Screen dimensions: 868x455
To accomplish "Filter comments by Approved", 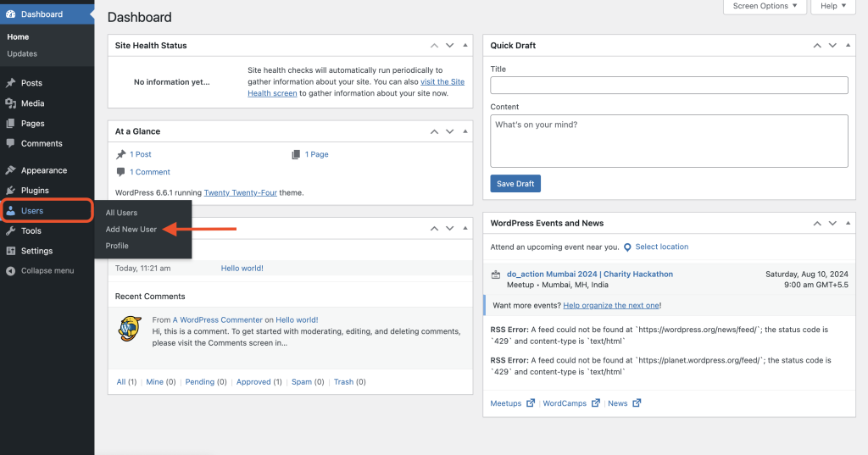I will click(x=253, y=382).
